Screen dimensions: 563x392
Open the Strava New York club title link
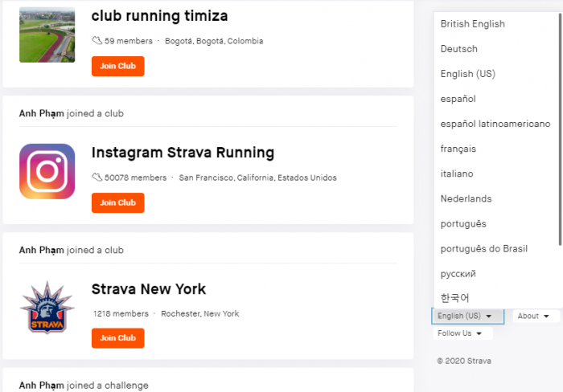(149, 289)
